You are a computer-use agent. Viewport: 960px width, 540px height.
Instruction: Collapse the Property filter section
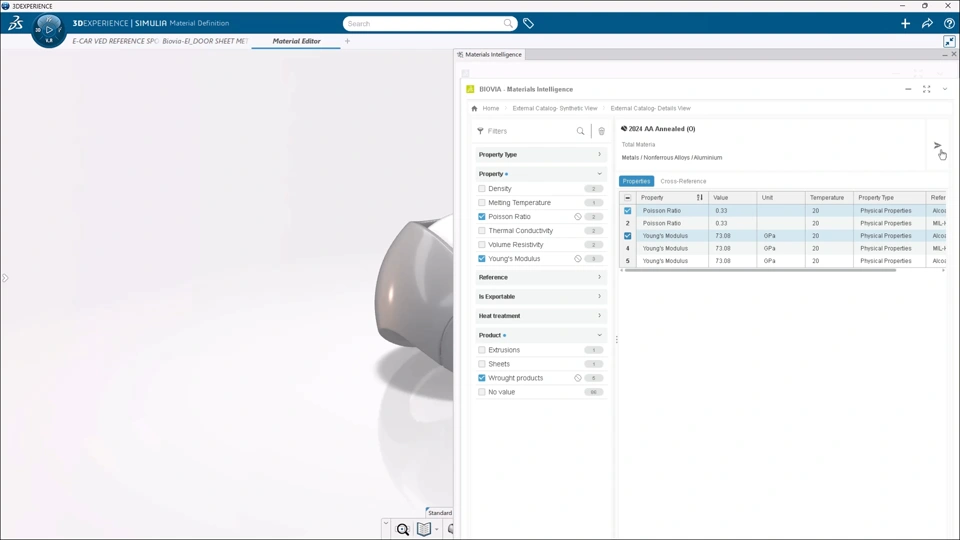click(x=541, y=174)
